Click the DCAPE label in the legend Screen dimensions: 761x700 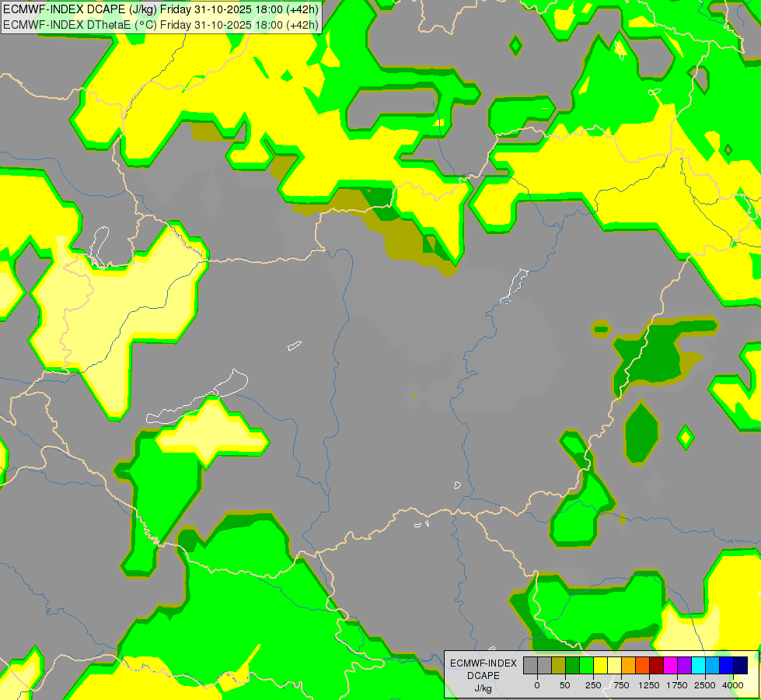(483, 676)
